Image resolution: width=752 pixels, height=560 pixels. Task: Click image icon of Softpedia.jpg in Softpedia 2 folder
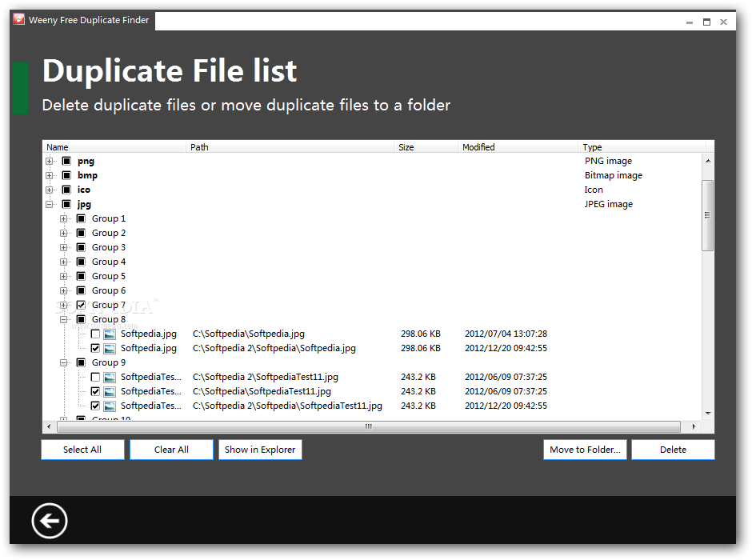coord(110,349)
